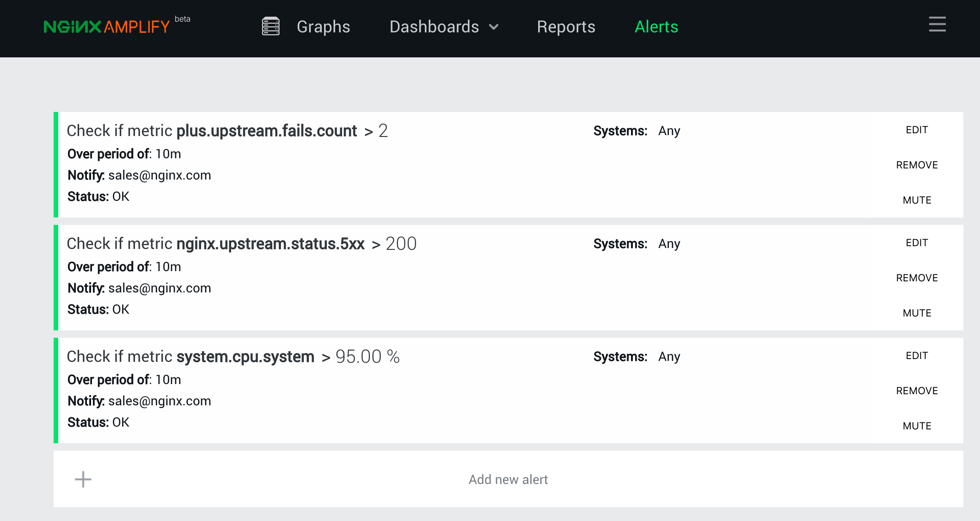The image size is (980, 521).
Task: Edit the plus.upstream.fails.count alert
Action: [917, 130]
